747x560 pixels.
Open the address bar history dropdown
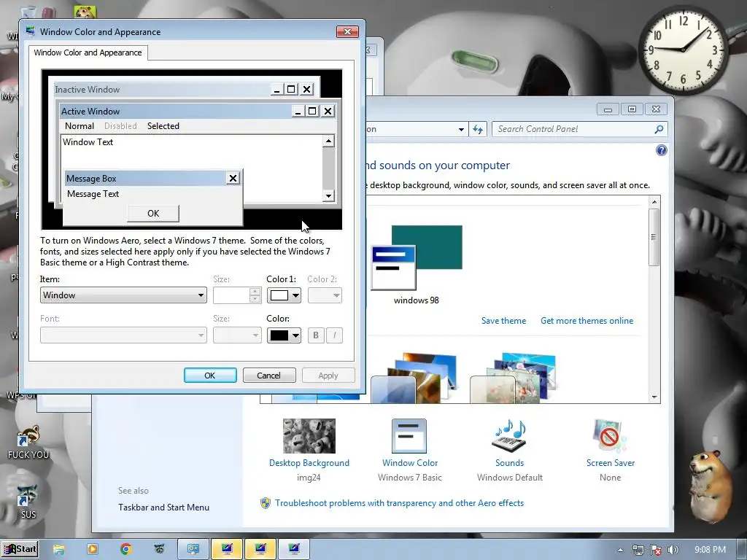[x=461, y=129]
